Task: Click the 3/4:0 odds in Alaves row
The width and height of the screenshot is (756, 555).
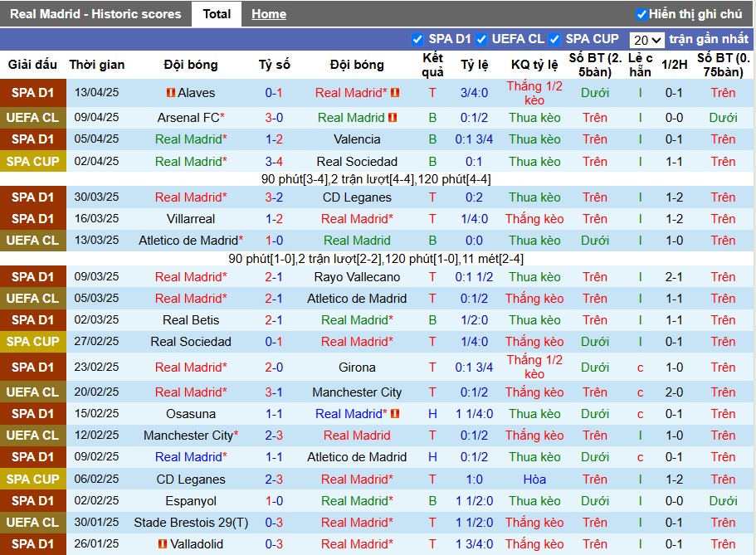Action: tap(474, 93)
